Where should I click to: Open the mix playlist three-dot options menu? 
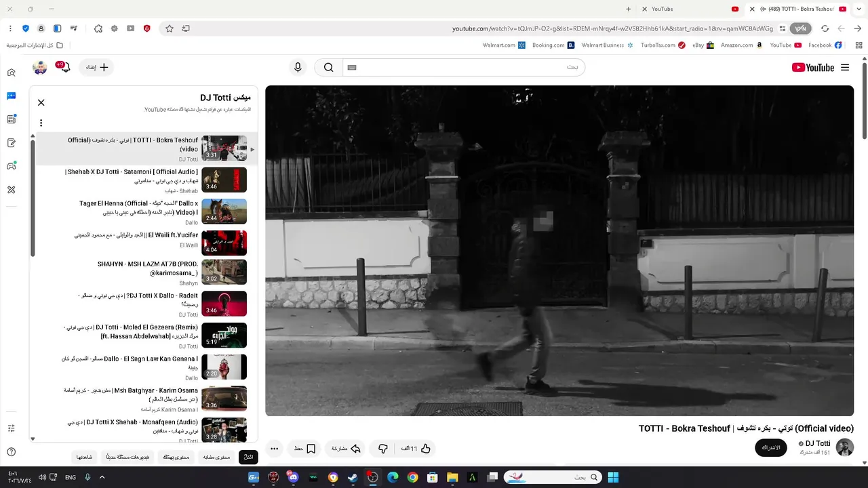click(x=41, y=123)
